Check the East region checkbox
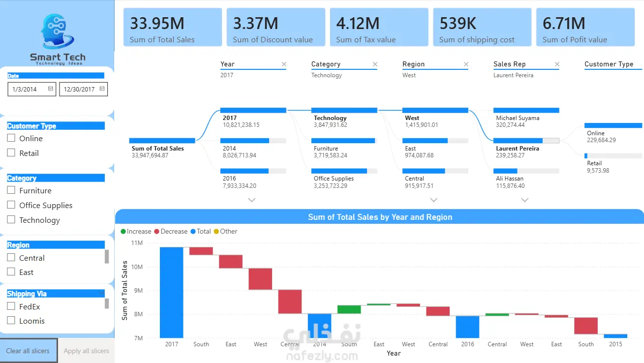The image size is (644, 363). [x=11, y=272]
